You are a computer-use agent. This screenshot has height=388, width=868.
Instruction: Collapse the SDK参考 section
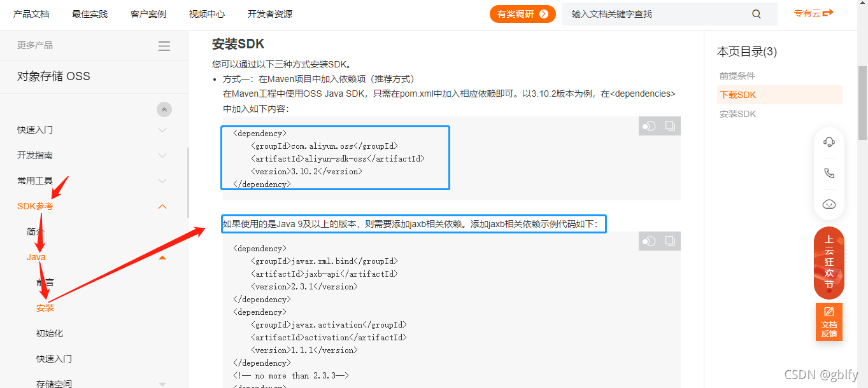click(x=162, y=206)
